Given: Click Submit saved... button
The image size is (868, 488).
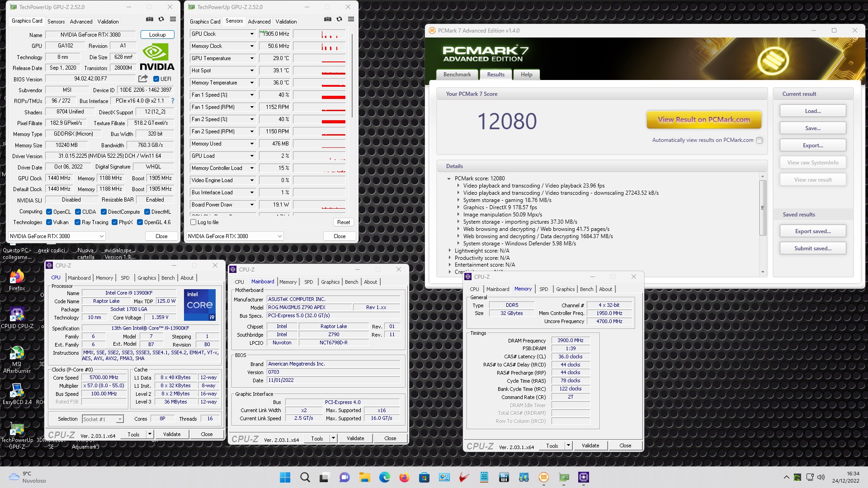Looking at the screenshot, I should pyautogui.click(x=812, y=249).
